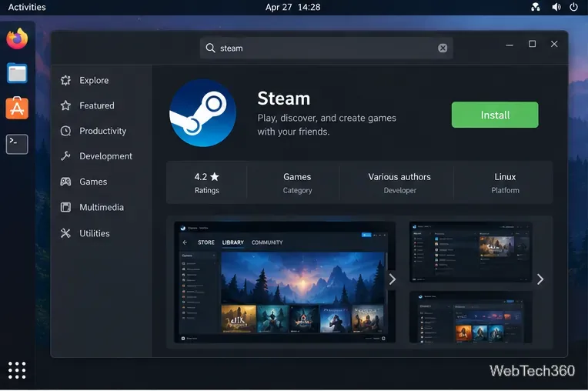Click inside the search field
The height and width of the screenshot is (391, 588).
pyautogui.click(x=326, y=48)
